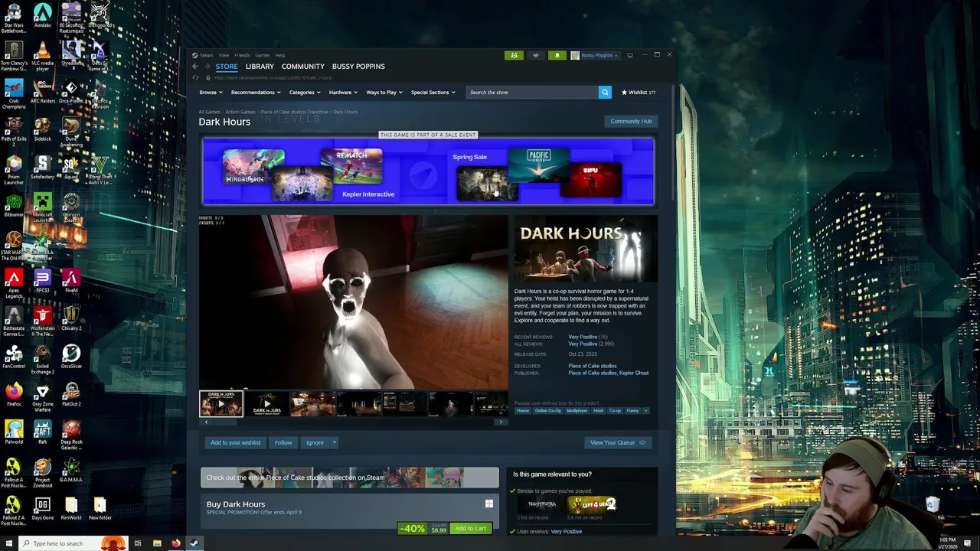The height and width of the screenshot is (551, 980).
Task: Click the thumbnail strip right arrow
Action: pos(501,422)
